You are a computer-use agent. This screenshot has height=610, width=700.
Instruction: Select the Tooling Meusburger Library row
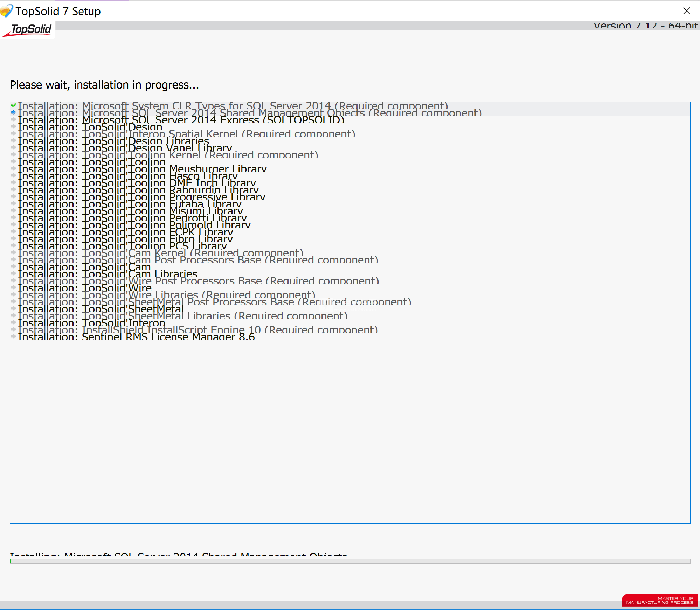coord(350,169)
